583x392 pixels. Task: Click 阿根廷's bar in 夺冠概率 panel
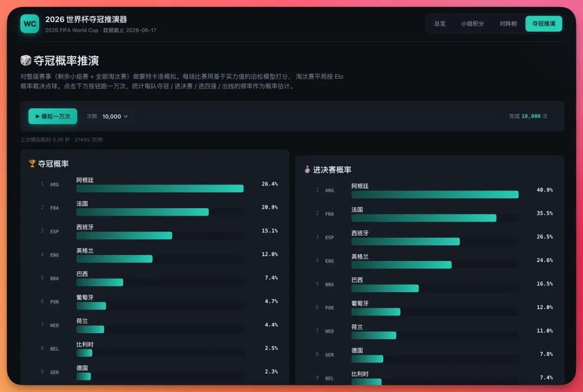tap(160, 189)
